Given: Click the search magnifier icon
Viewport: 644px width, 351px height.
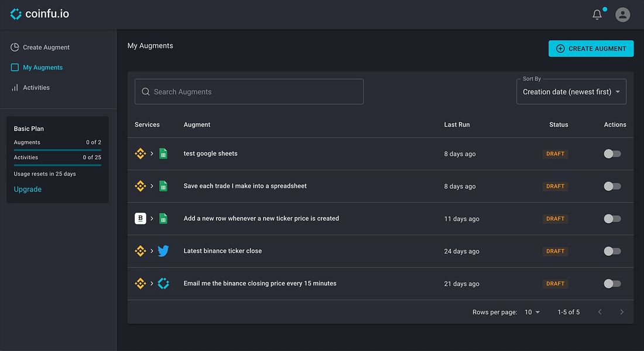Looking at the screenshot, I should coord(145,91).
